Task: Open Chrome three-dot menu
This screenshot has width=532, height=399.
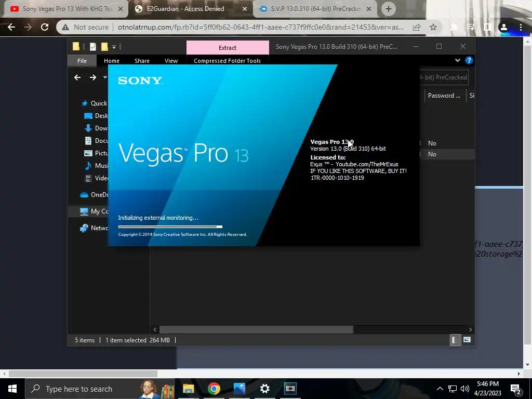Action: (x=521, y=27)
